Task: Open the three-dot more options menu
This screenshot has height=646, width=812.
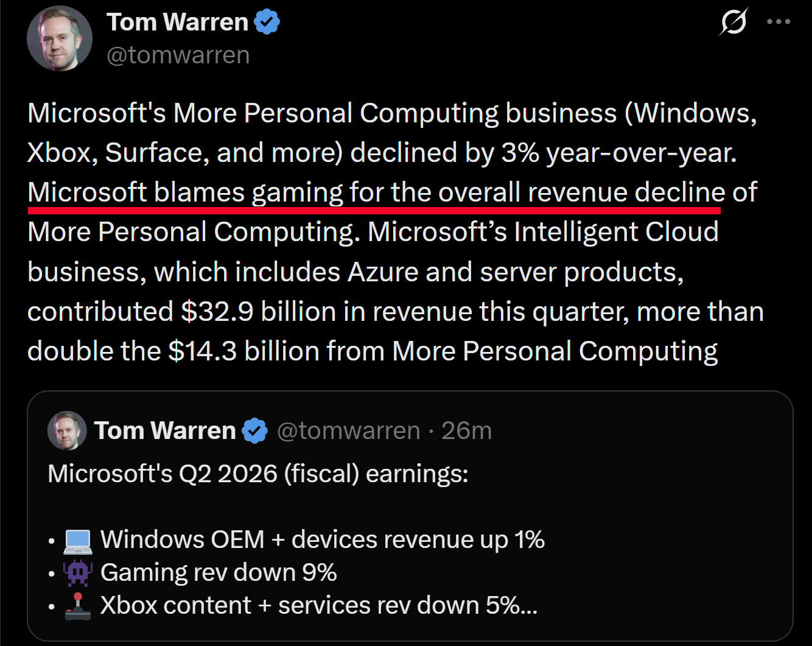Action: coord(779,22)
